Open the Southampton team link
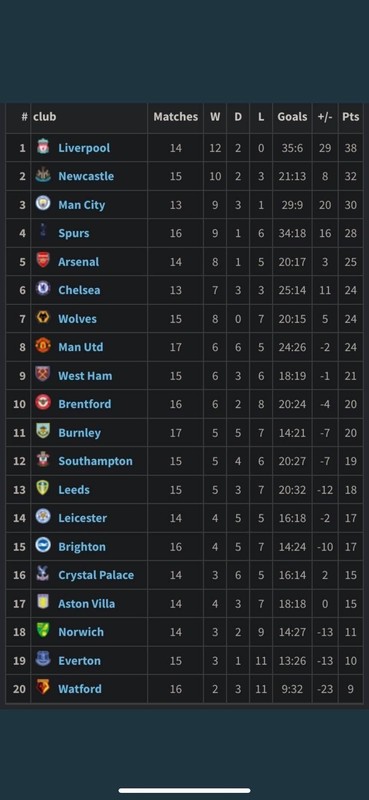This screenshot has height=800, width=369. coord(95,461)
